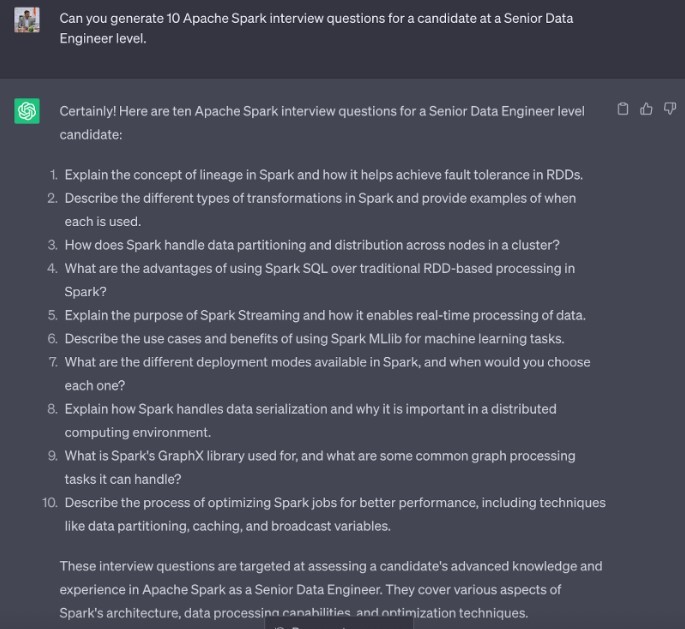The width and height of the screenshot is (685, 629).
Task: Give the response a thumbs down
Action: [x=669, y=109]
